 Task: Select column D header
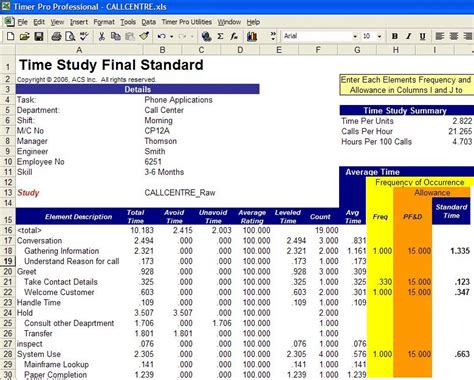point(240,50)
